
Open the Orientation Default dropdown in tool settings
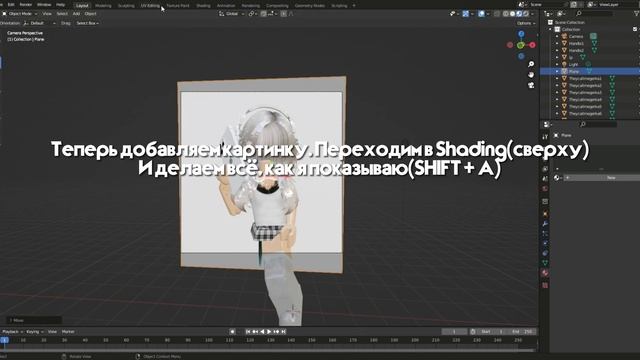40,23
